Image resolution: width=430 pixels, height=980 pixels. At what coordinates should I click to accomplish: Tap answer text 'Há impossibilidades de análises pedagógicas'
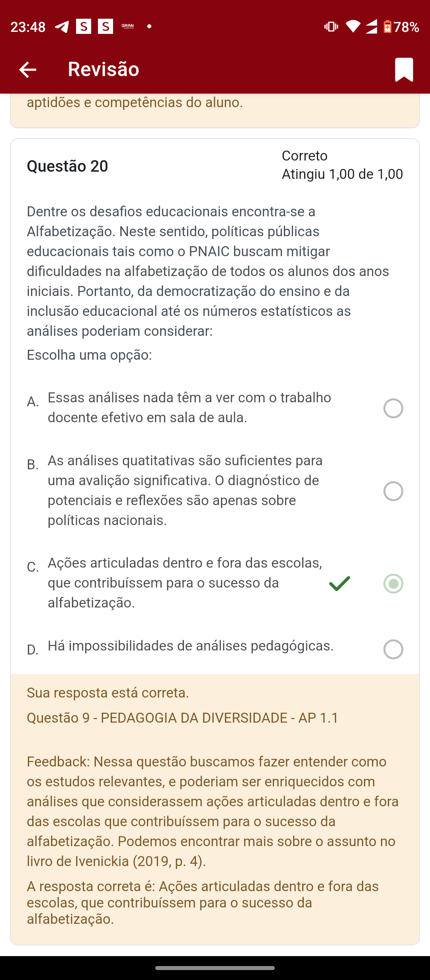(191, 646)
